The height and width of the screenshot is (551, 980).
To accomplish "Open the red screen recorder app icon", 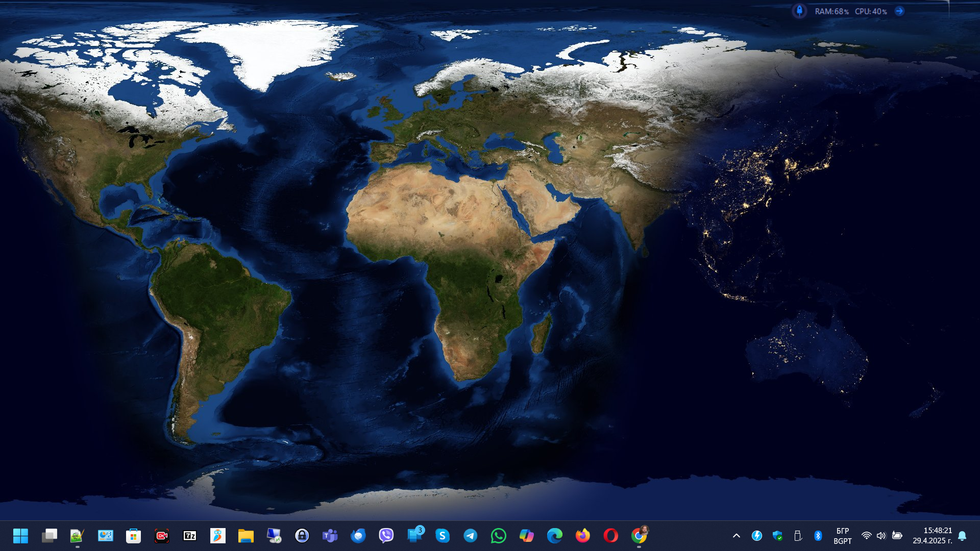I will pyautogui.click(x=162, y=536).
